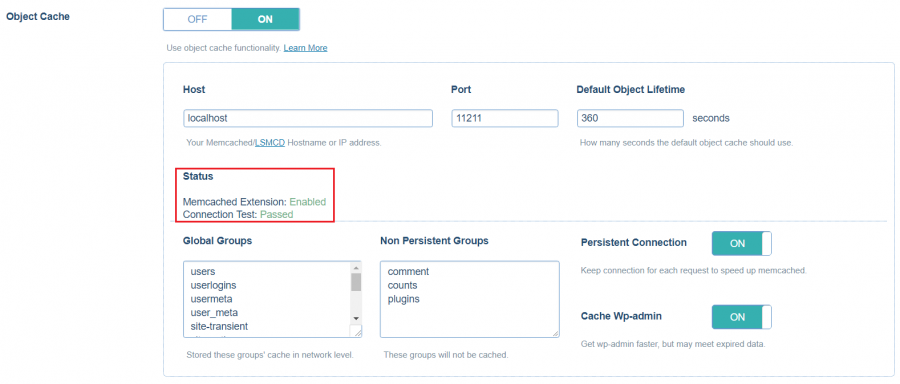Click the Global Groups textarea resize handle
The width and height of the screenshot is (900, 384).
pyautogui.click(x=356, y=332)
